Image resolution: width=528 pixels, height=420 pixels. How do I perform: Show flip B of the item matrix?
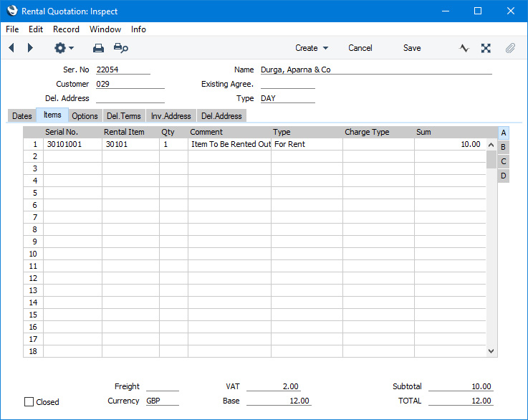(503, 147)
